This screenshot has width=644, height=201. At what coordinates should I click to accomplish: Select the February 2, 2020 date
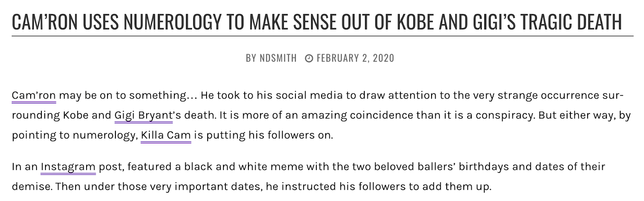[355, 58]
